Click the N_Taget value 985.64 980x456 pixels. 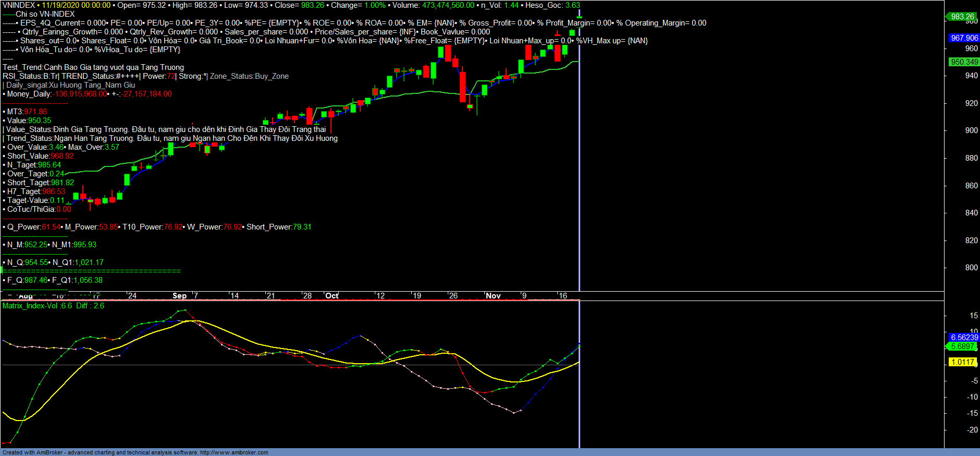pos(50,165)
